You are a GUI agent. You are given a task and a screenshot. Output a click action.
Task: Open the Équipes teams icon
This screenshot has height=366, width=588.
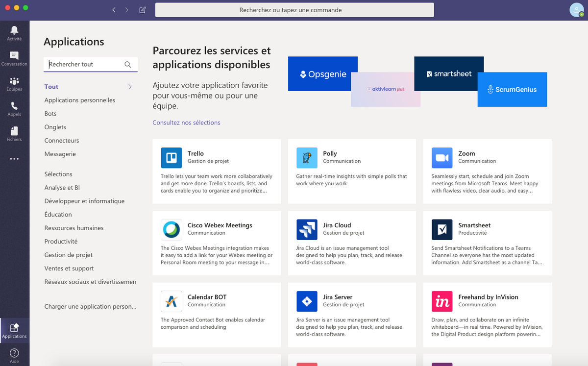[x=14, y=81]
